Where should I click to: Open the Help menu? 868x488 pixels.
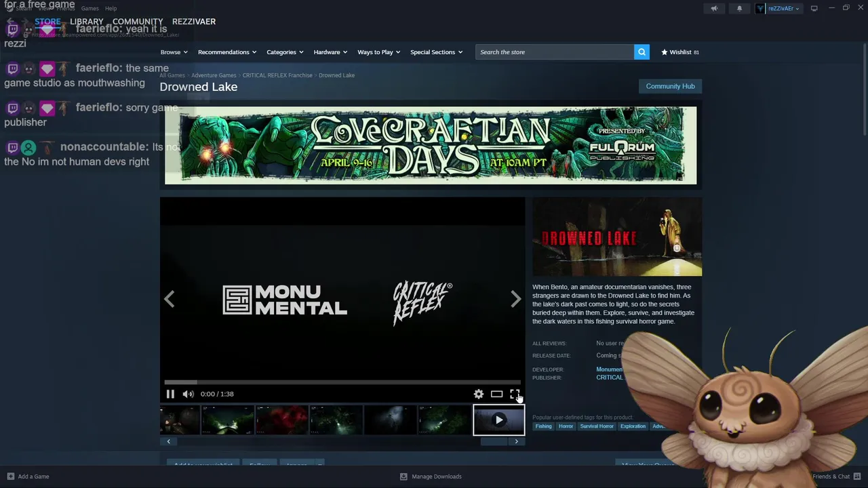click(x=111, y=8)
